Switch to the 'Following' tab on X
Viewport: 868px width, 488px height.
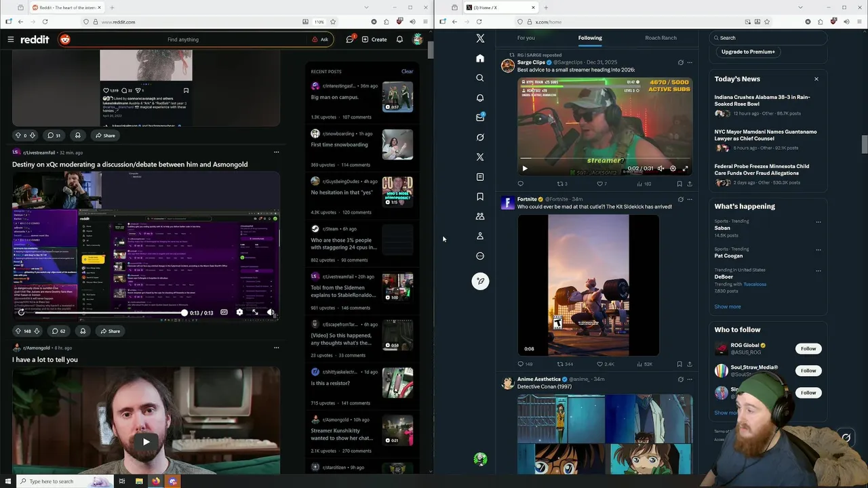point(590,38)
